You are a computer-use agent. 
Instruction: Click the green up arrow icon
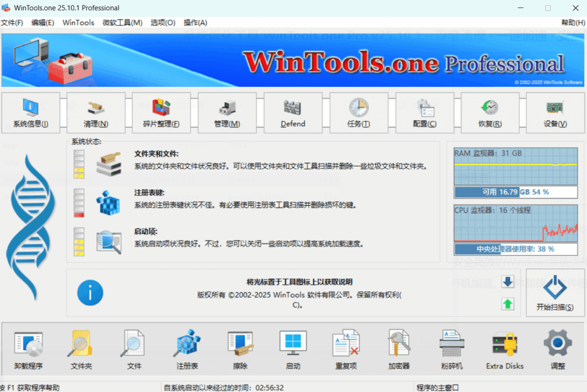click(x=509, y=304)
